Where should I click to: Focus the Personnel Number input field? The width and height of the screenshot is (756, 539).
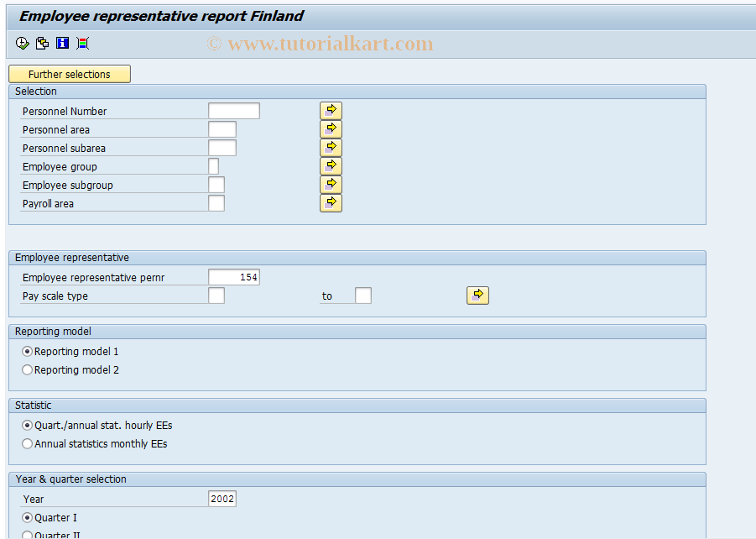pos(234,111)
